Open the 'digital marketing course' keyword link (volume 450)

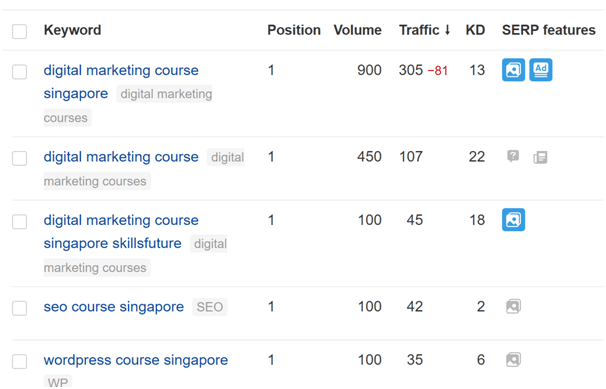point(121,156)
